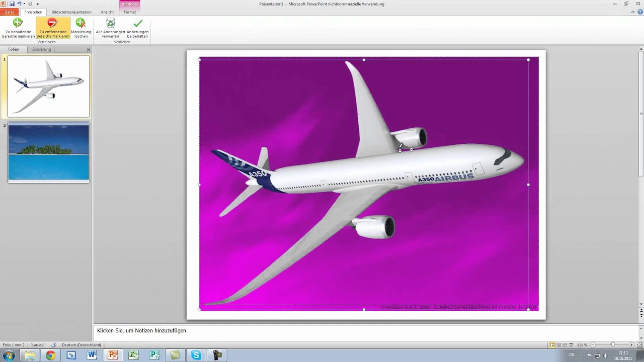Open Publisher from taskbar
The width and height of the screenshot is (644, 362).
154,355
